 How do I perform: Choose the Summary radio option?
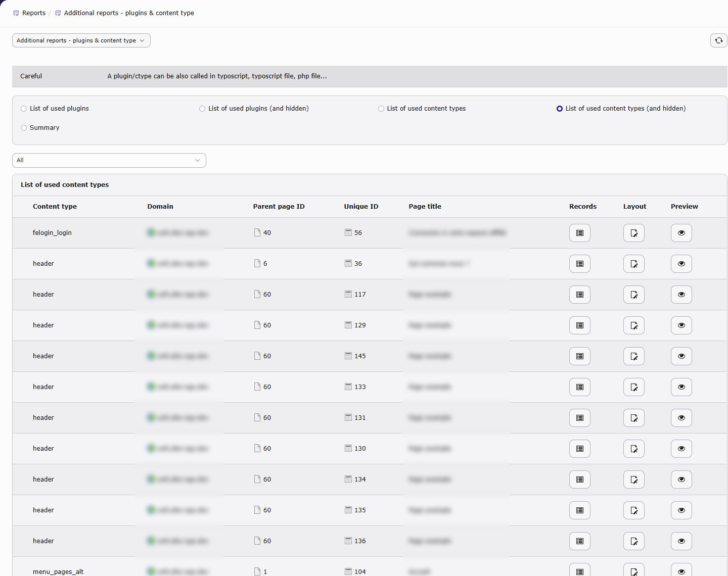(x=24, y=128)
